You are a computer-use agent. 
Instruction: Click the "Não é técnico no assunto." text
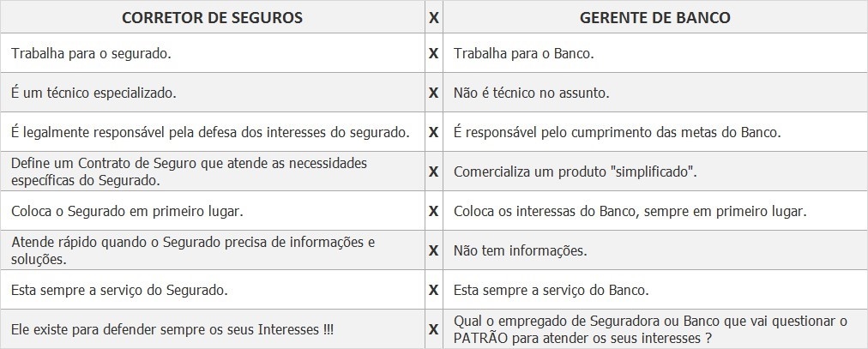[x=531, y=93]
